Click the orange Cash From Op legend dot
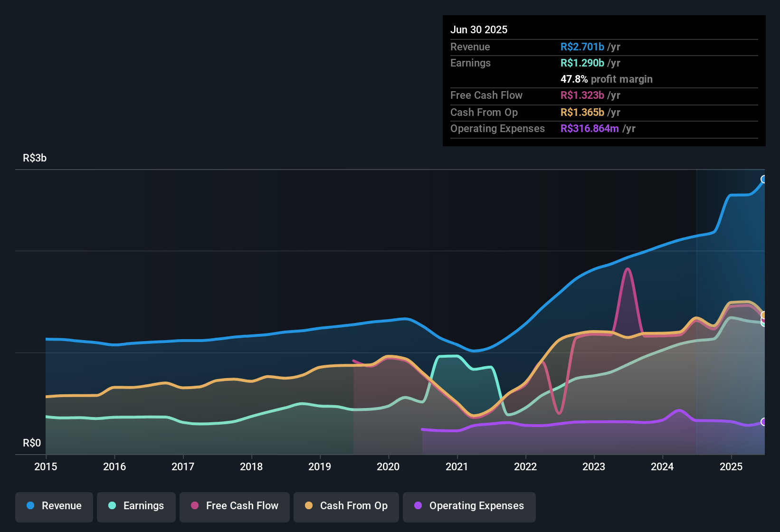 point(309,505)
